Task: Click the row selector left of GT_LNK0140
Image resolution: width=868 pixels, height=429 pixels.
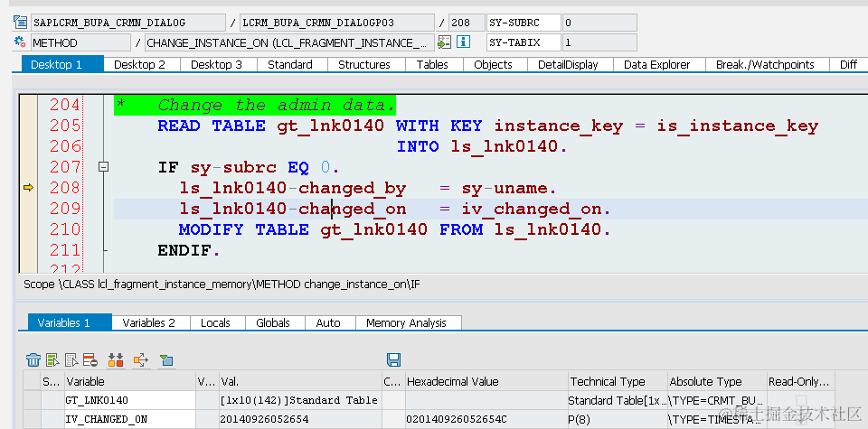Action: click(33, 400)
